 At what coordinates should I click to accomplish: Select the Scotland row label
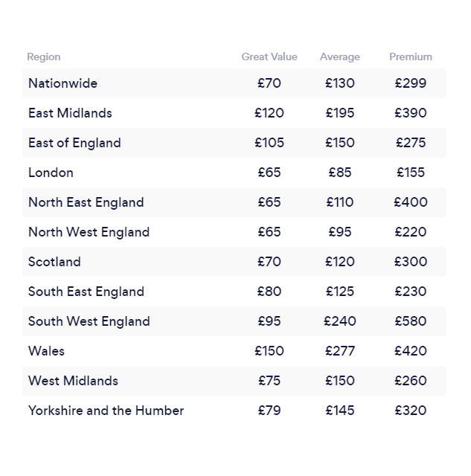click(54, 262)
